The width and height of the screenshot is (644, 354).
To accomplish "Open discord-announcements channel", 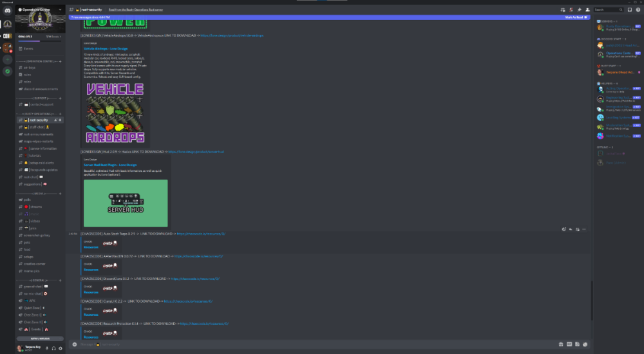I will [x=40, y=89].
